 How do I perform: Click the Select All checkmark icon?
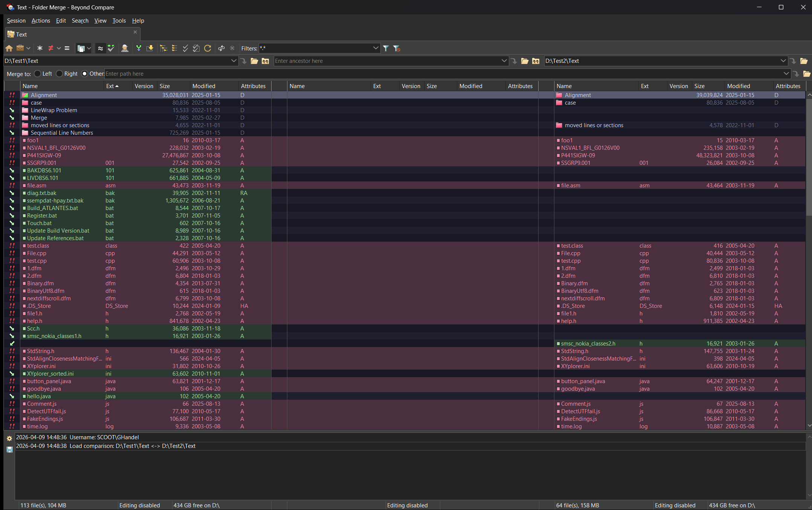[x=185, y=48]
